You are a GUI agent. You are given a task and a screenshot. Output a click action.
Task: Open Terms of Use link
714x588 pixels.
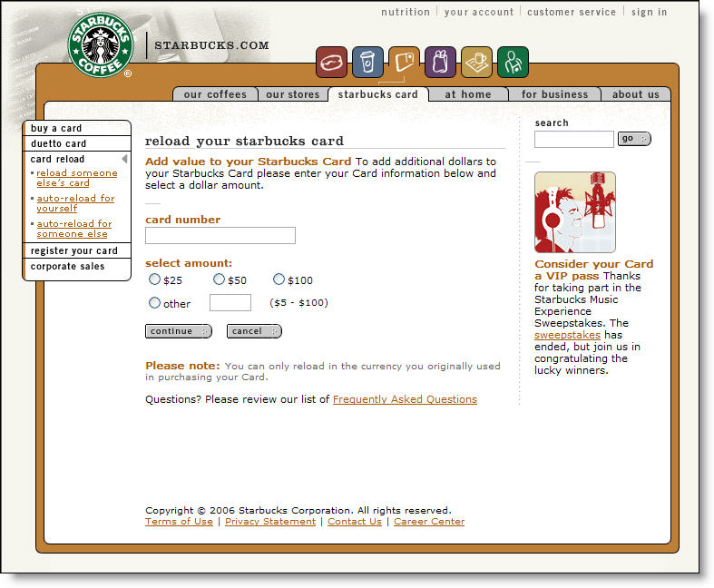click(179, 522)
